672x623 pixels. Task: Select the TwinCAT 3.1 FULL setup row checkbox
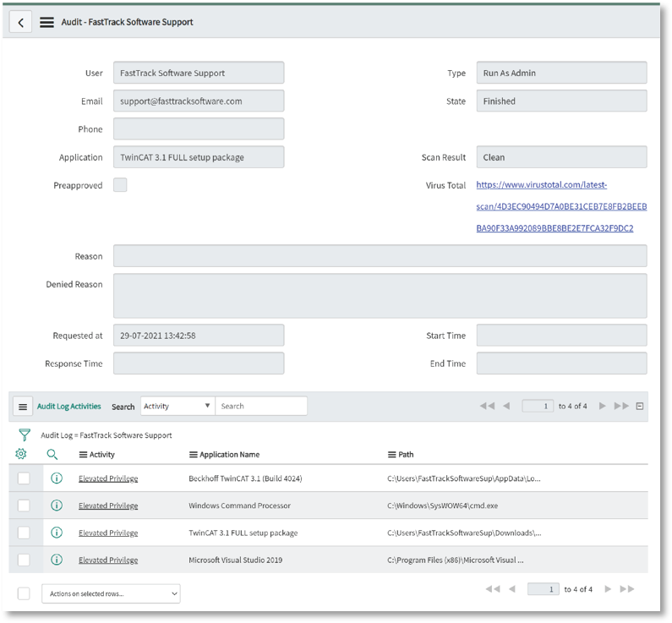(24, 533)
